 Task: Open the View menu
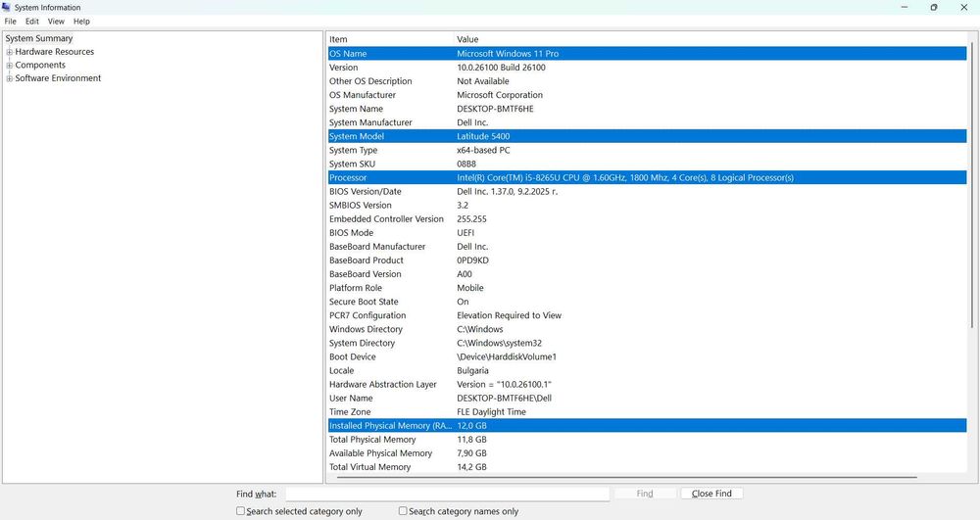coord(56,22)
